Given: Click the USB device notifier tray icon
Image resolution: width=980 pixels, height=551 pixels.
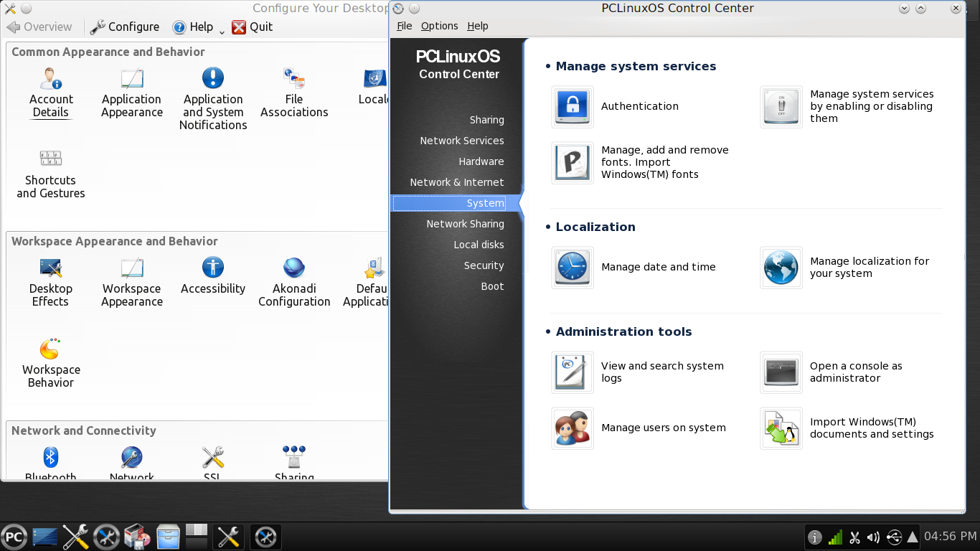Looking at the screenshot, I should tap(894, 537).
